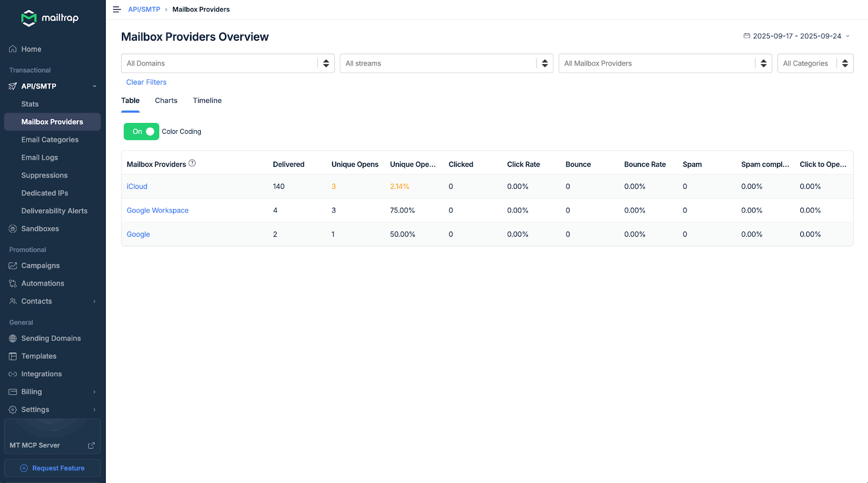Click plus icon on Request Feature
The height and width of the screenshot is (483, 868).
coord(24,468)
